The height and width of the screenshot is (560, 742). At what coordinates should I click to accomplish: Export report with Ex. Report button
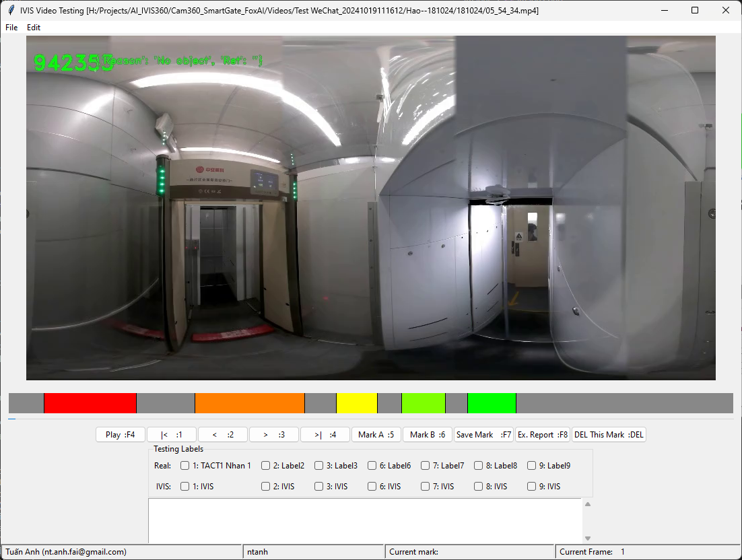[x=543, y=435]
